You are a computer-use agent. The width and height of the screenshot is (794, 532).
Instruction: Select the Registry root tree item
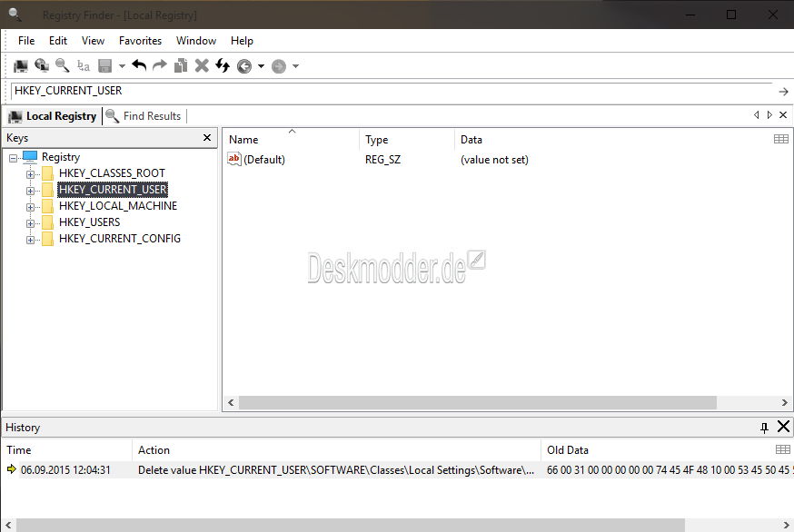[x=61, y=157]
